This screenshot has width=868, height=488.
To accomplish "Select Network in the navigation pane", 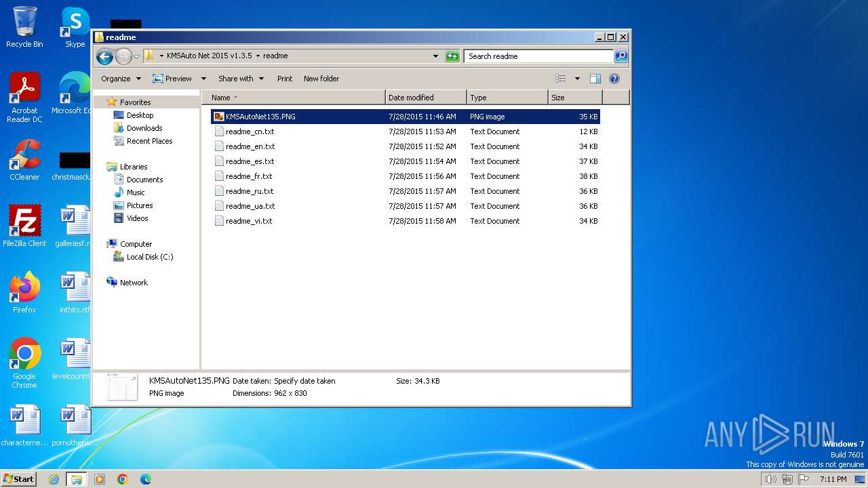I will [x=133, y=283].
